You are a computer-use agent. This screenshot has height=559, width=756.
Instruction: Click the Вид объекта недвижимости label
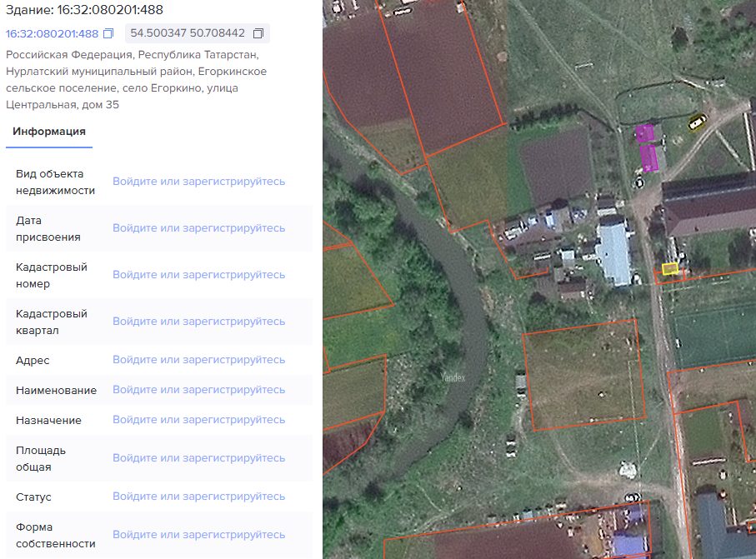click(56, 182)
